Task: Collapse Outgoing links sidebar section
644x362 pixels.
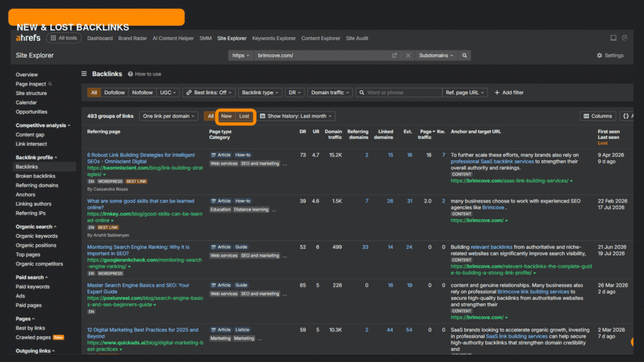Action: pos(35,351)
